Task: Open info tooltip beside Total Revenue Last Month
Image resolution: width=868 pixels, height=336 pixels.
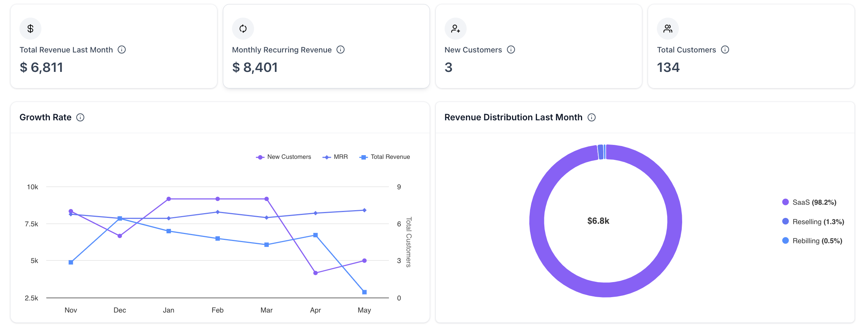Action: point(122,50)
